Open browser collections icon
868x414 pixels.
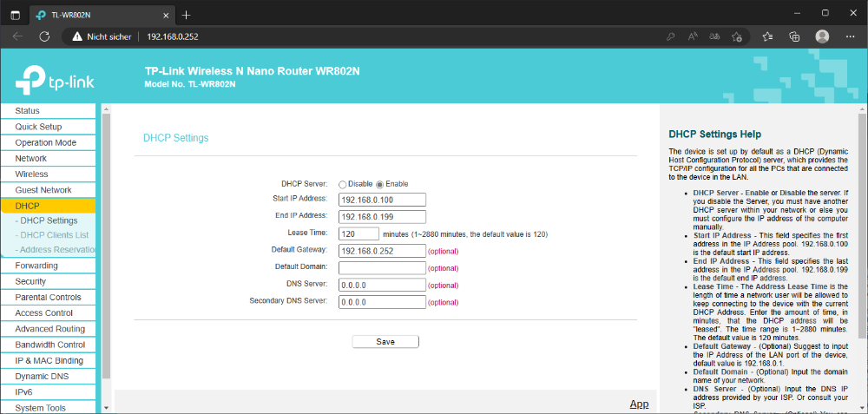click(794, 37)
